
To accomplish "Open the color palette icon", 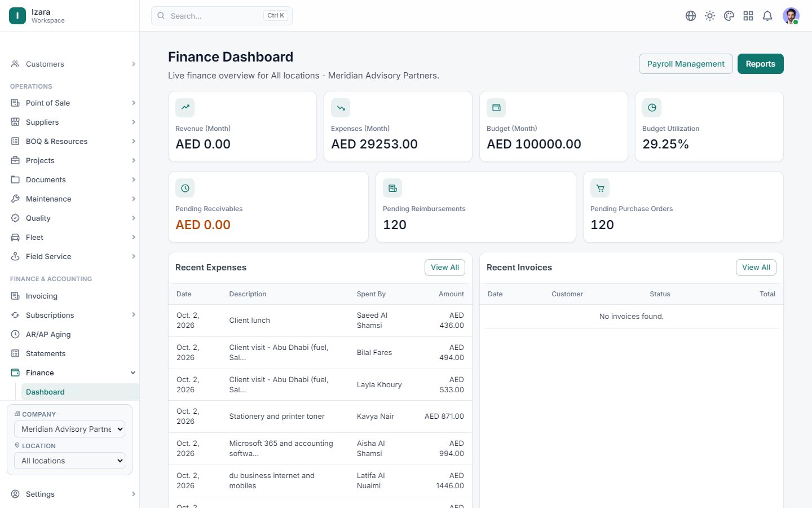I will (729, 16).
